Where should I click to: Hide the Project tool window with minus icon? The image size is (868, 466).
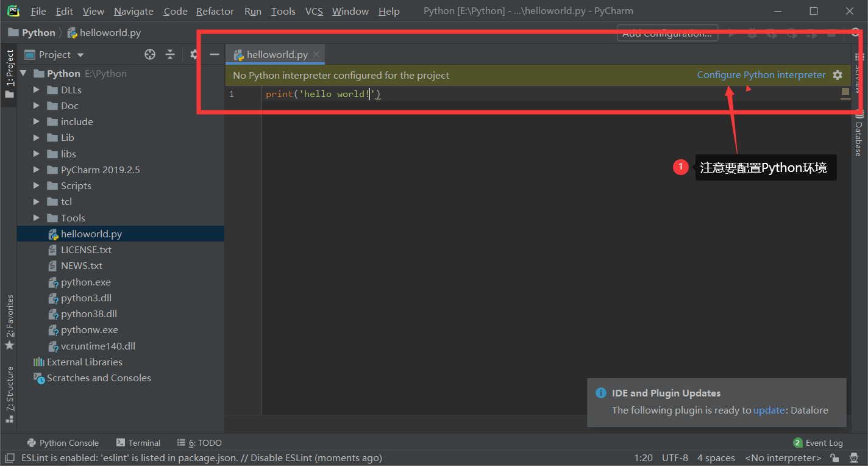point(214,55)
